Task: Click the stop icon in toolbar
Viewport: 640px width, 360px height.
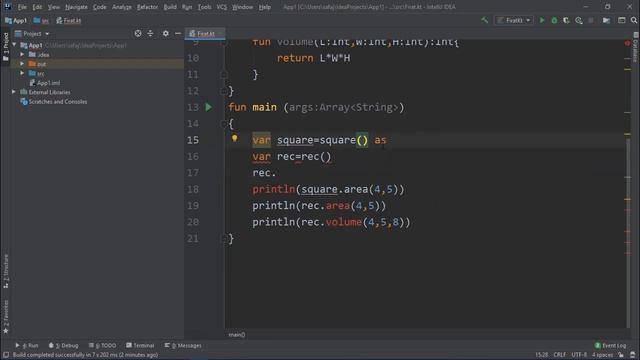Action: click(x=591, y=20)
